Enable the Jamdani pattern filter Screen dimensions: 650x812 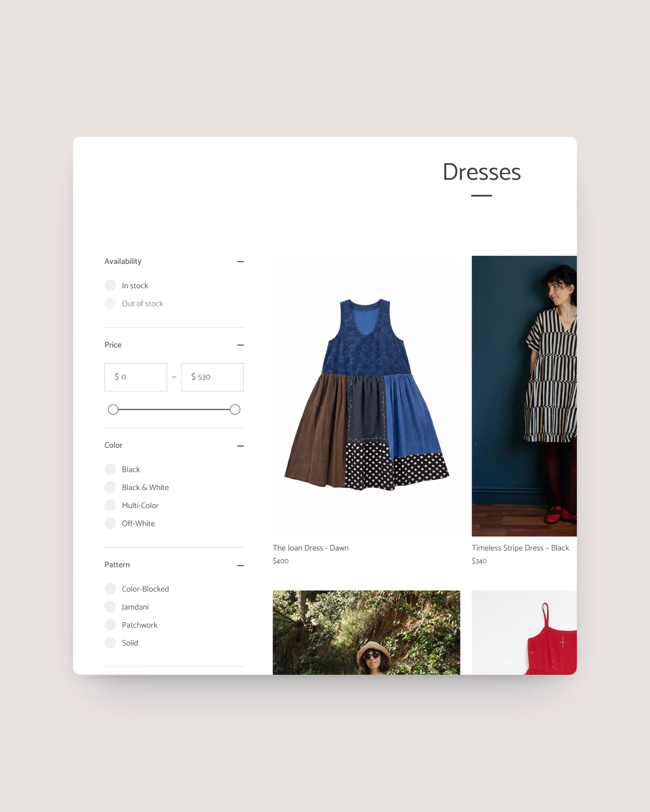(x=110, y=607)
